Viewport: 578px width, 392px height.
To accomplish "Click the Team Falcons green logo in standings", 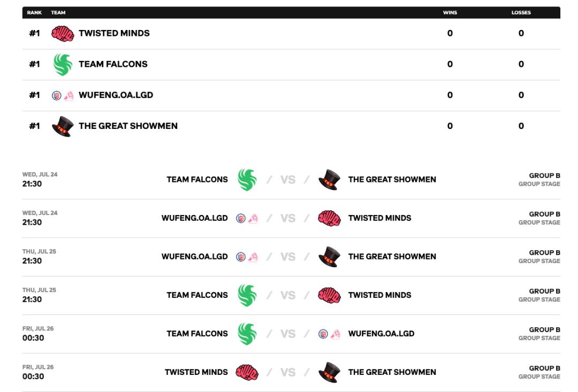I will 62,65.
